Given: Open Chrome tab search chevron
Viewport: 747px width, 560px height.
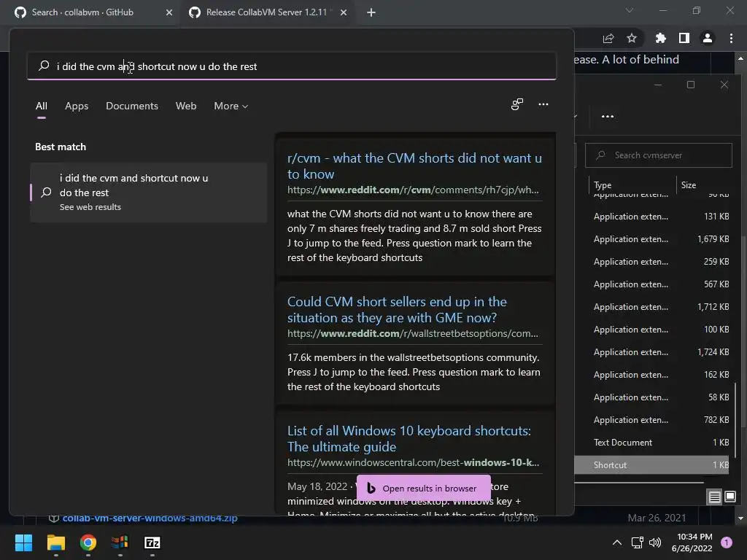Looking at the screenshot, I should coord(630,10).
